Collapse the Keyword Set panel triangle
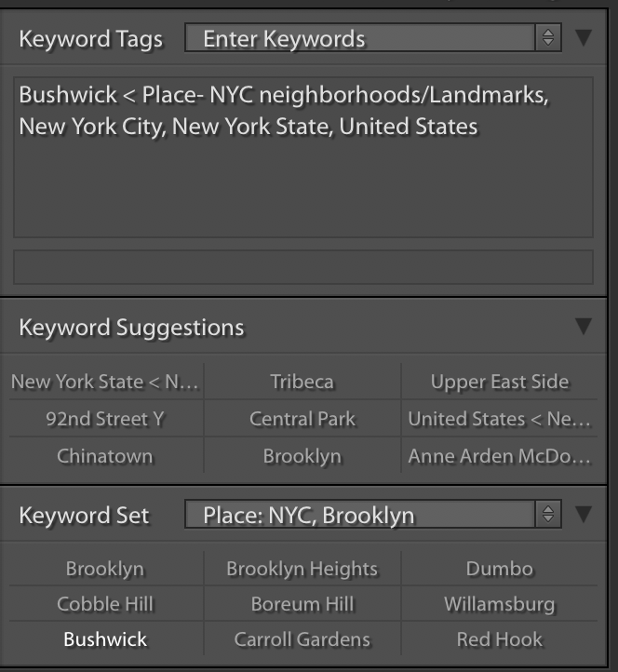Viewport: 618px width, 672px height. (x=584, y=515)
